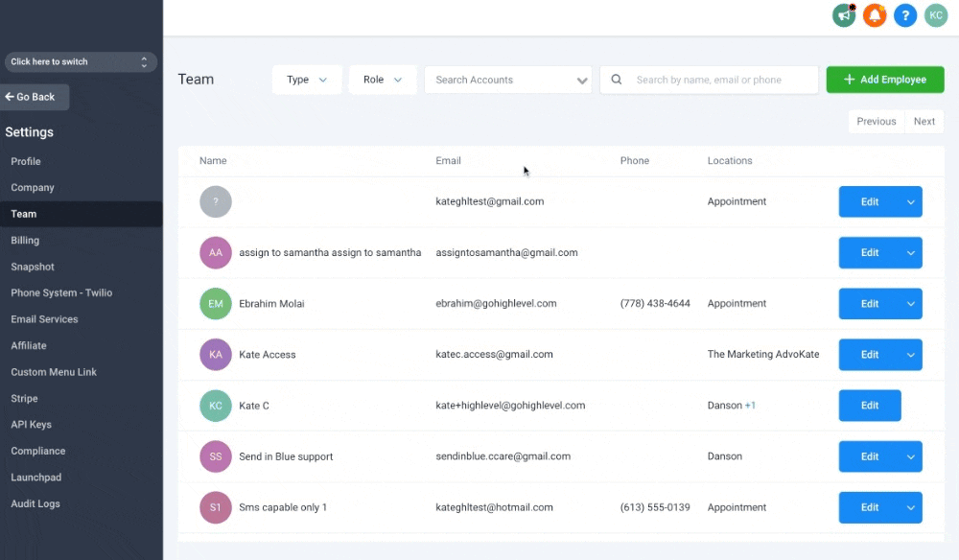
Task: Focus the name, email or phone search field
Action: point(719,80)
